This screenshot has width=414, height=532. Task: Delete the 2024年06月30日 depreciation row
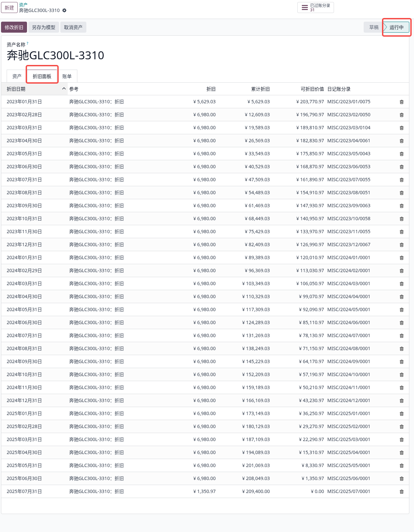coord(402,323)
